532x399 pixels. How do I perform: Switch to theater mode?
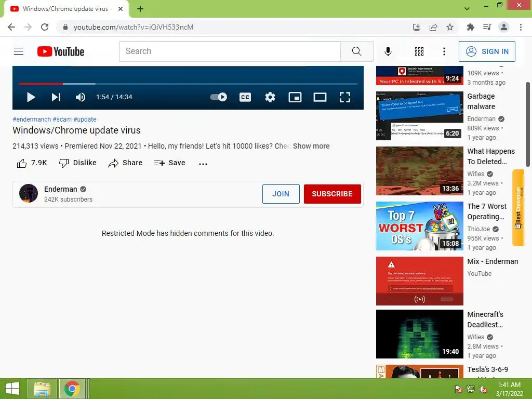click(x=320, y=97)
